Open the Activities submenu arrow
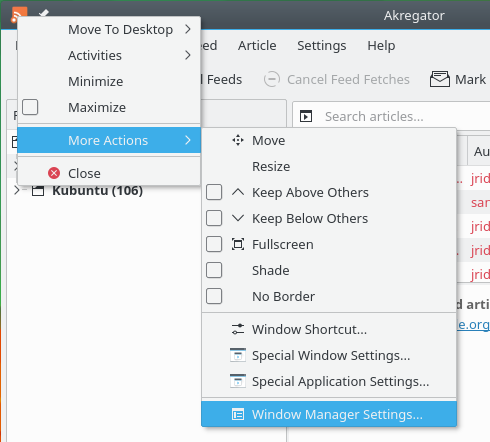The width and height of the screenshot is (490, 442). pyautogui.click(x=188, y=55)
